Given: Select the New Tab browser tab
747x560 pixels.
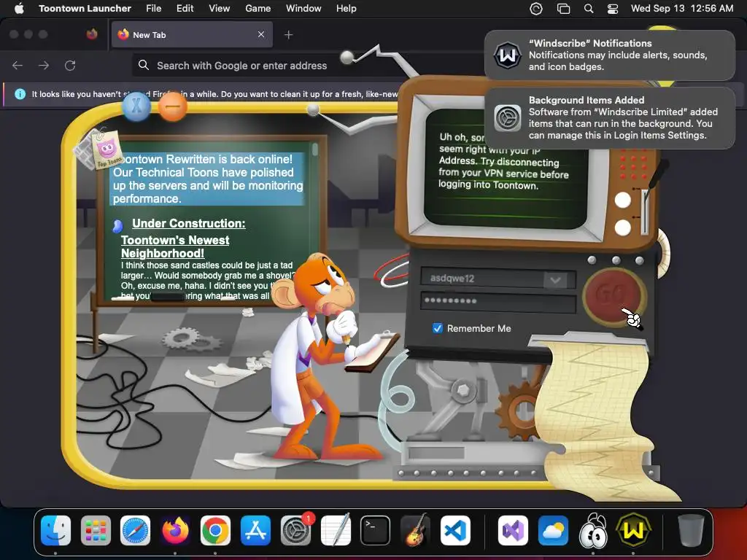Looking at the screenshot, I should coord(192,35).
